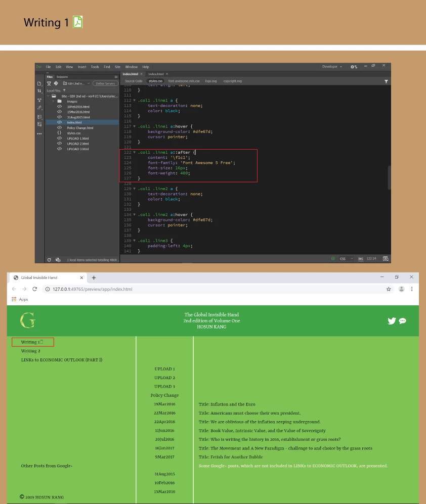Open the Window menu in Dreamweaver
The width and height of the screenshot is (426, 504).
(x=131, y=67)
